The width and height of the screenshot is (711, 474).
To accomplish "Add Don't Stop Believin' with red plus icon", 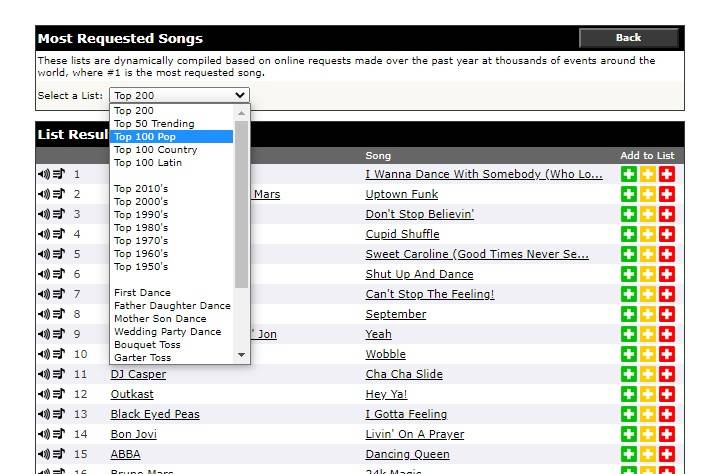I will [x=667, y=214].
